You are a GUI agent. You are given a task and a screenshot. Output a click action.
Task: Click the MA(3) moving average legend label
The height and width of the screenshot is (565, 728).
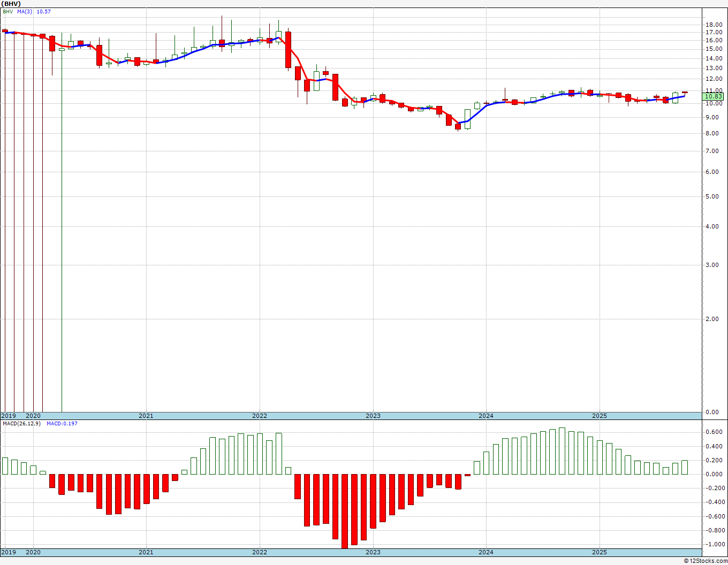tap(25, 11)
